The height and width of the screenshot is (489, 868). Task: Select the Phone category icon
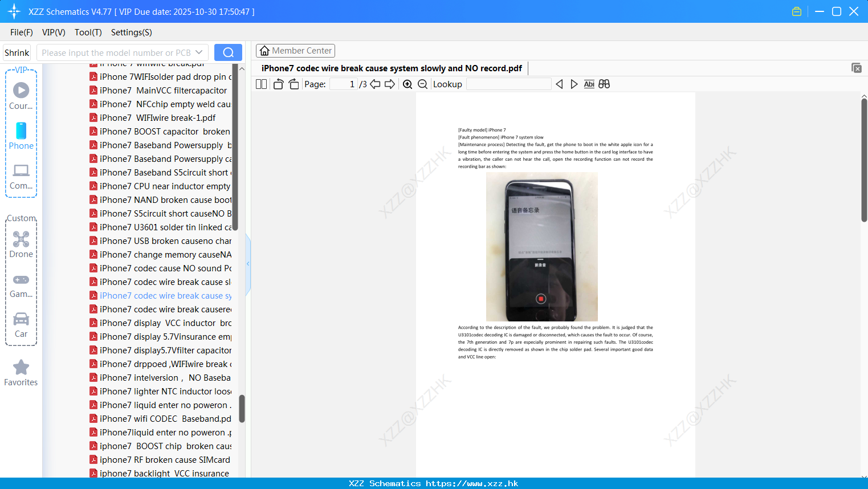[x=21, y=136]
